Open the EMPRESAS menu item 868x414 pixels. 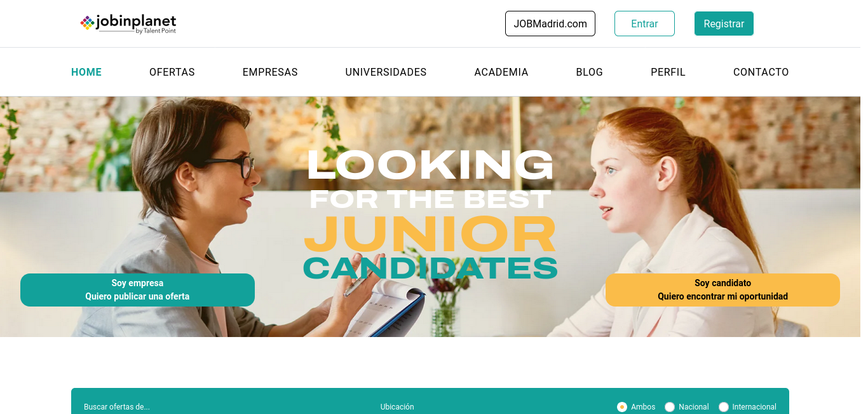[270, 72]
